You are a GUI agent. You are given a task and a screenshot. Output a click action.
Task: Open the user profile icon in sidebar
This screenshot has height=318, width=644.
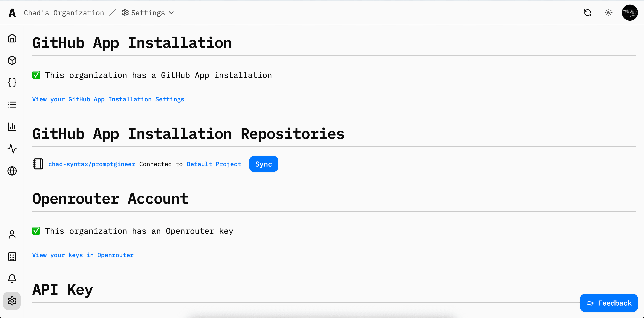[x=12, y=235]
